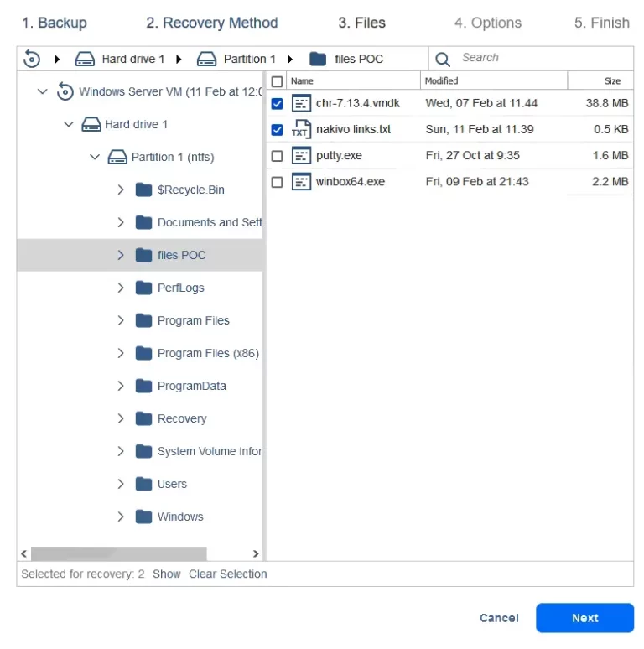Check the putty.exe checkbox

coord(278,156)
